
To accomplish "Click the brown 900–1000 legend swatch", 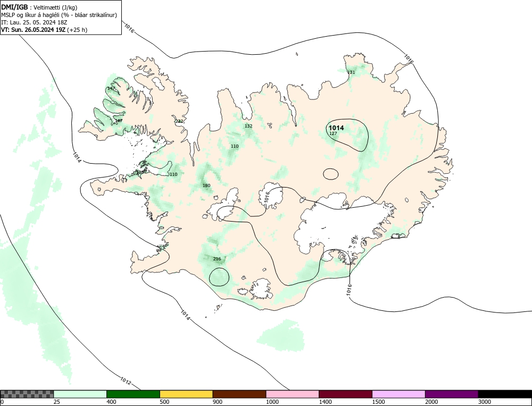I will pos(239,394).
